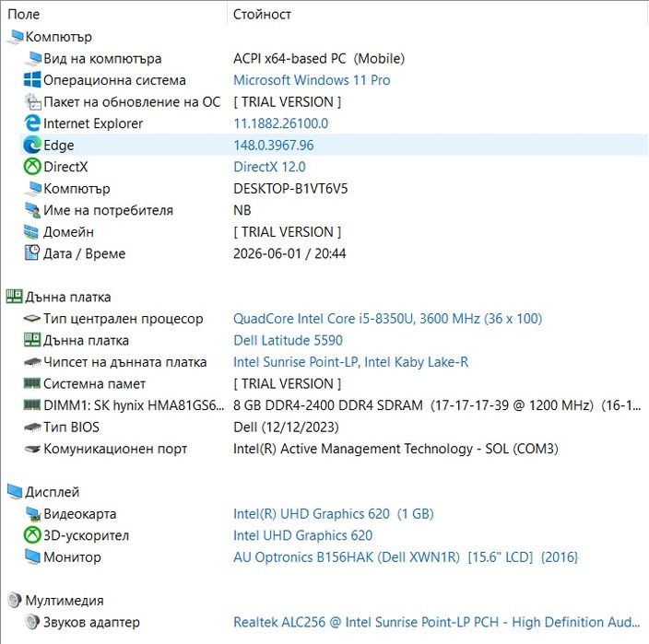Screen dimensions: 649x644
Task: Click the 2026-06-01 / 20:44 date value
Action: 289,253
